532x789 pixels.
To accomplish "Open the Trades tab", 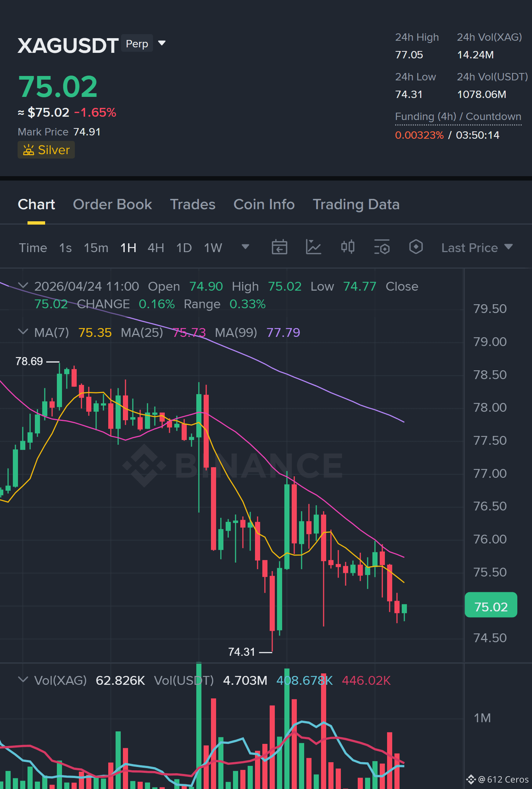I will point(193,204).
